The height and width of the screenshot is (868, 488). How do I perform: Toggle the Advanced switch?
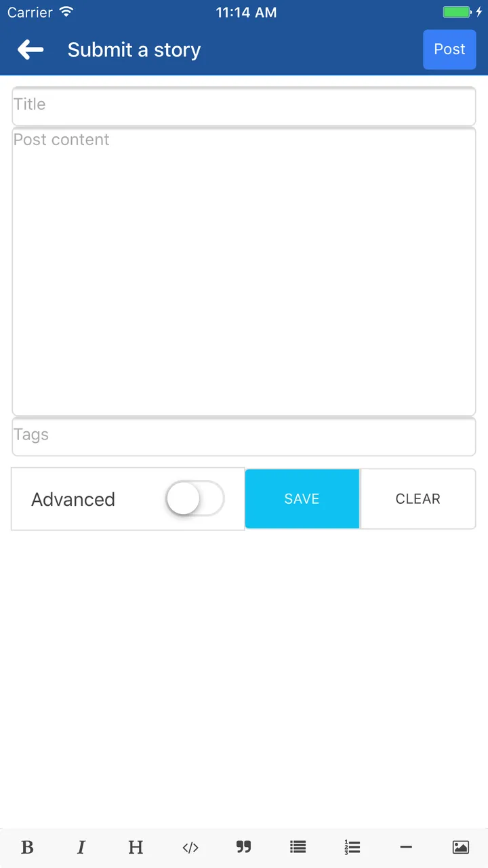click(195, 499)
